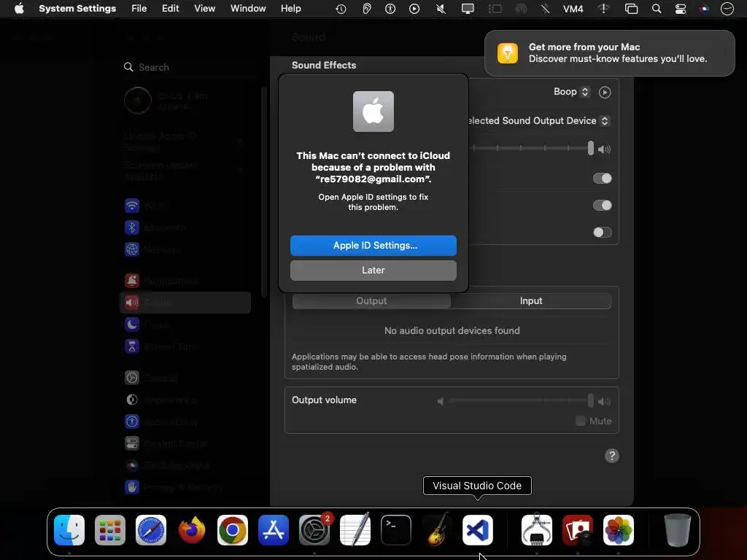Open Launchpad in the Dock
Image resolution: width=747 pixels, height=560 pixels.
[x=110, y=530]
